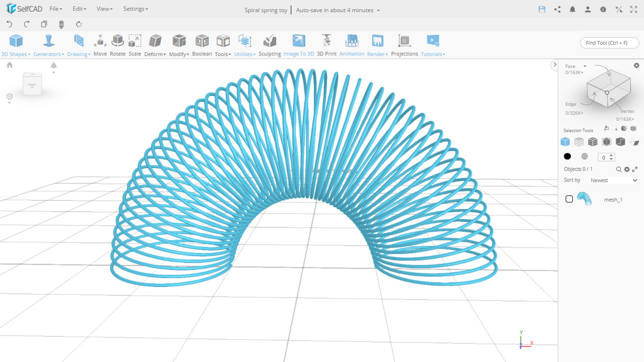Open the Render dropdown
Viewport: 644px width, 362px height.
(x=377, y=45)
